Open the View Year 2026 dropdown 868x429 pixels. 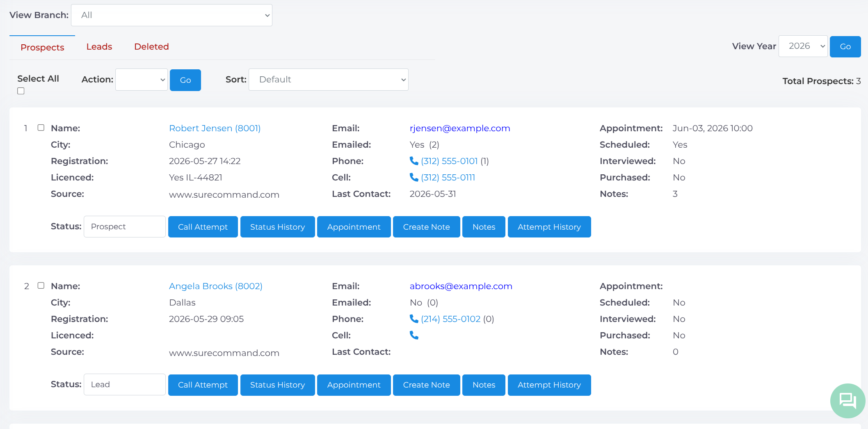(x=803, y=46)
